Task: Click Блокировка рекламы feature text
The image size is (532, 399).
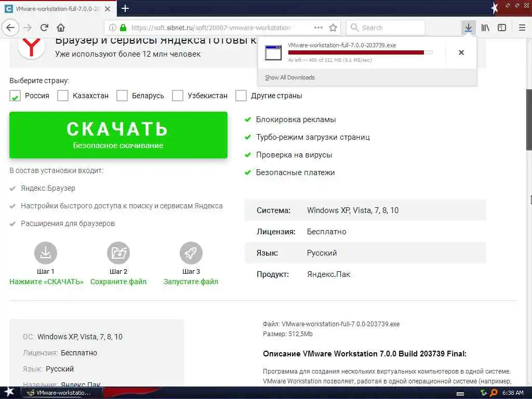Action: pyautogui.click(x=296, y=119)
